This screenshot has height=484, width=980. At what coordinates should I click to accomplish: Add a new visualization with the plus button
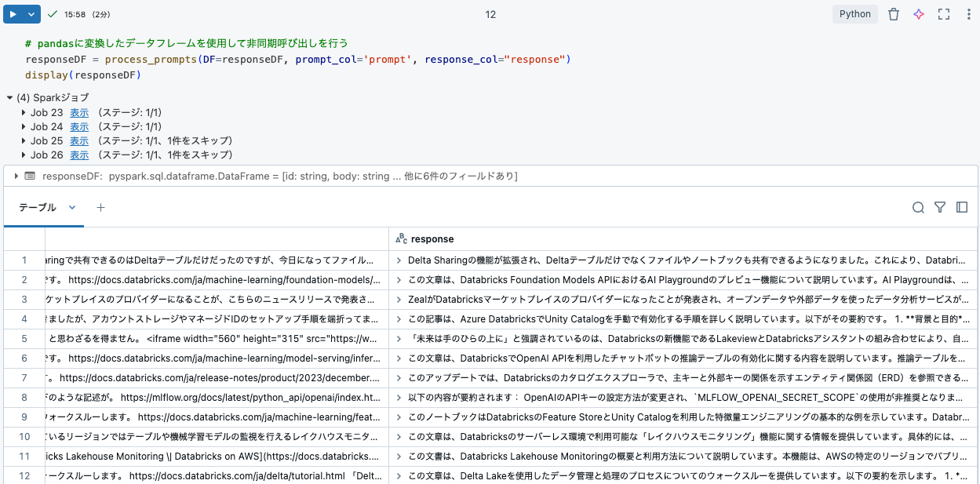pyautogui.click(x=99, y=207)
